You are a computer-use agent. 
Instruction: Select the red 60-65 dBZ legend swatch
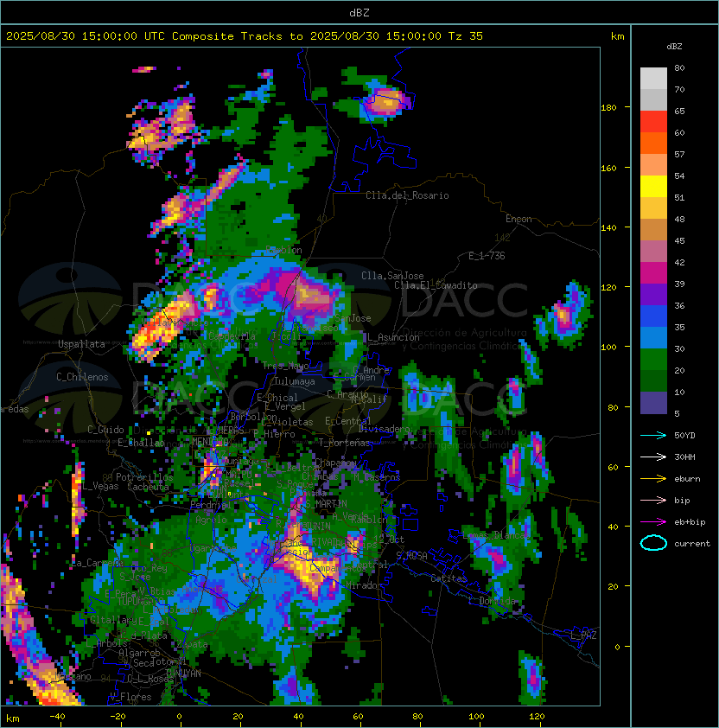coord(653,122)
